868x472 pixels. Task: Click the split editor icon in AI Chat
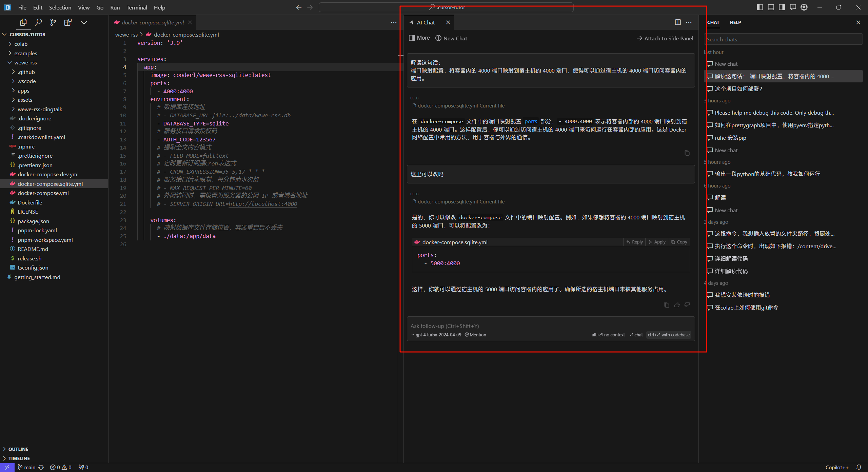[677, 22]
